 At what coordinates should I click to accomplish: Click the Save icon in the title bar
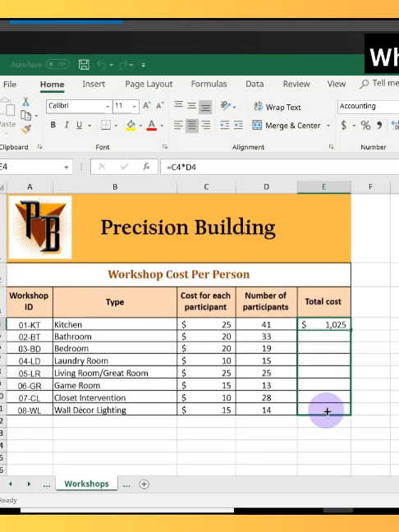84,65
